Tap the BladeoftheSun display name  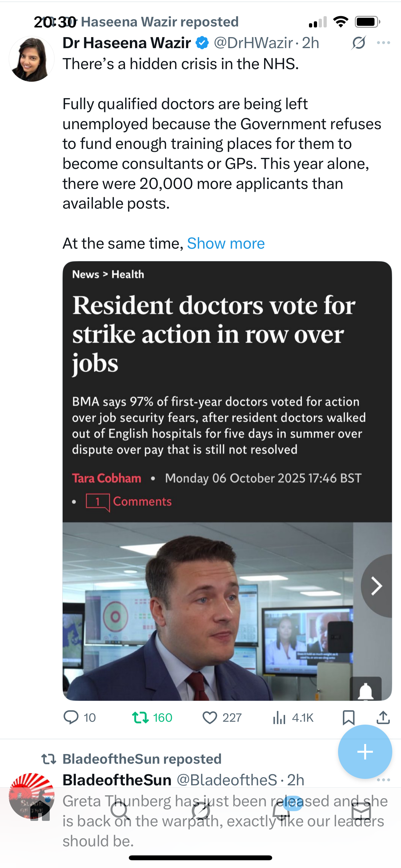point(117,780)
